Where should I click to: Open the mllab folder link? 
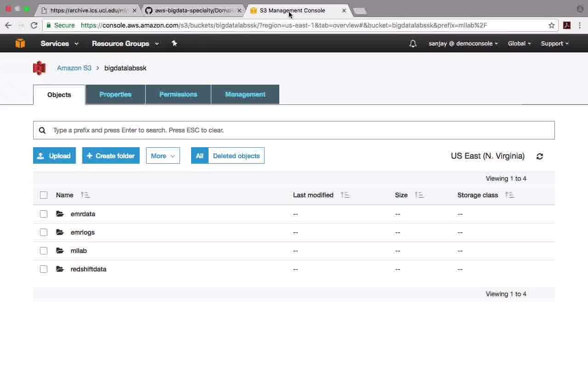pos(79,251)
